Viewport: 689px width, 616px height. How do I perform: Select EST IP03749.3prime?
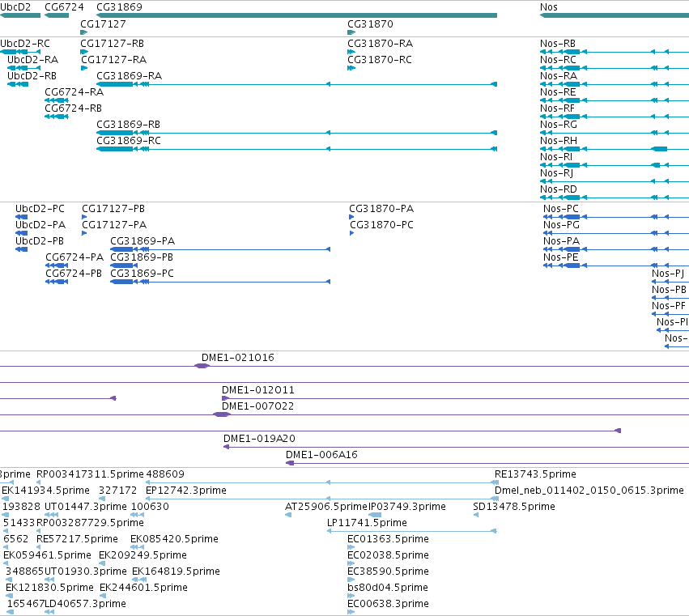(407, 507)
